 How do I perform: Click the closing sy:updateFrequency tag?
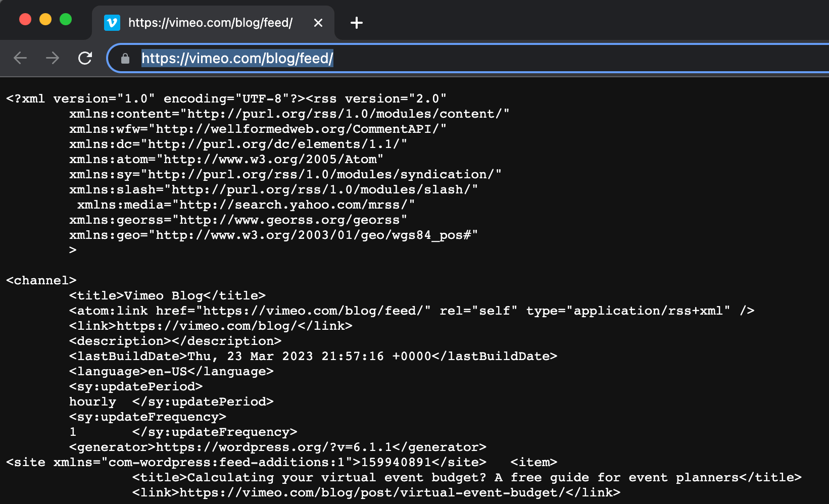coord(215,432)
